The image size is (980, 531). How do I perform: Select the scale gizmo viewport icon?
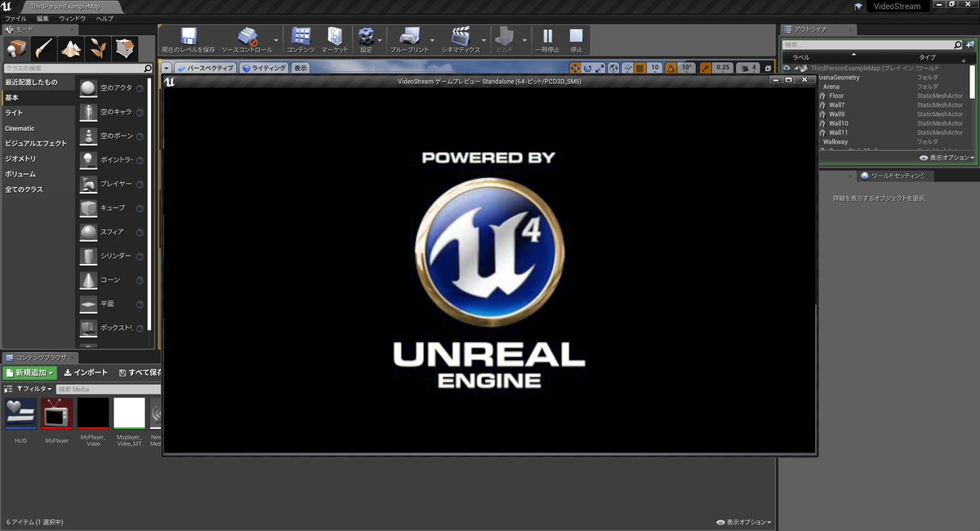pos(600,68)
